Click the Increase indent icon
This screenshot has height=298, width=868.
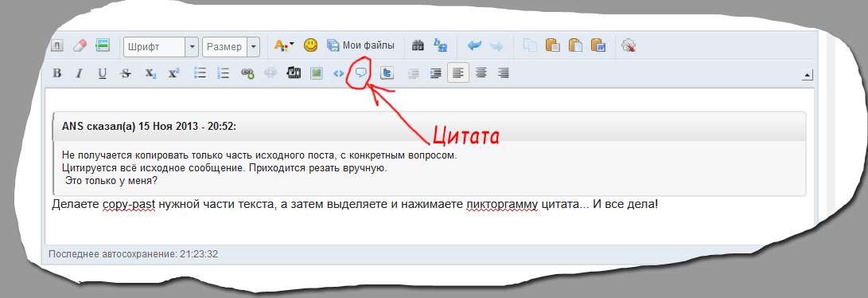(x=436, y=73)
